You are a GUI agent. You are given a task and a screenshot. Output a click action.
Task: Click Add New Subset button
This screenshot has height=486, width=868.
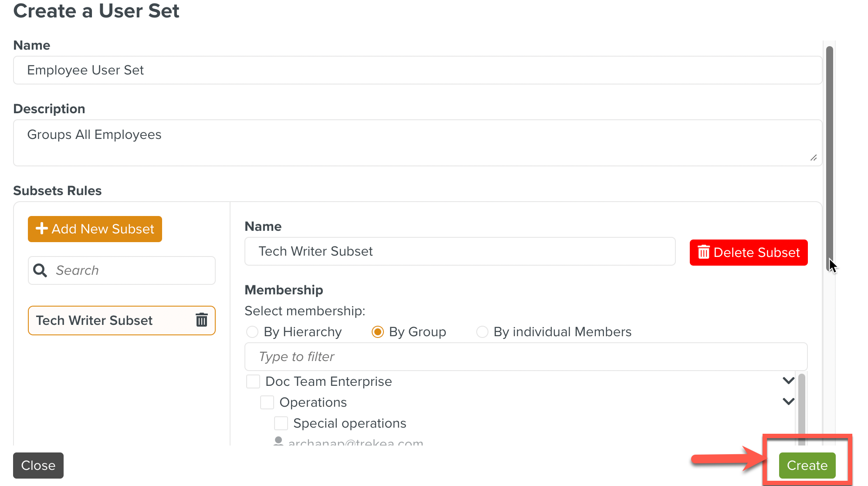tap(95, 229)
